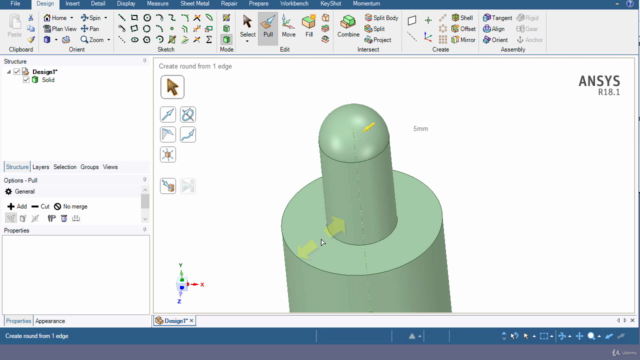The image size is (640, 360).
Task: Switch to the Insert ribbon tab
Action: 73,4
